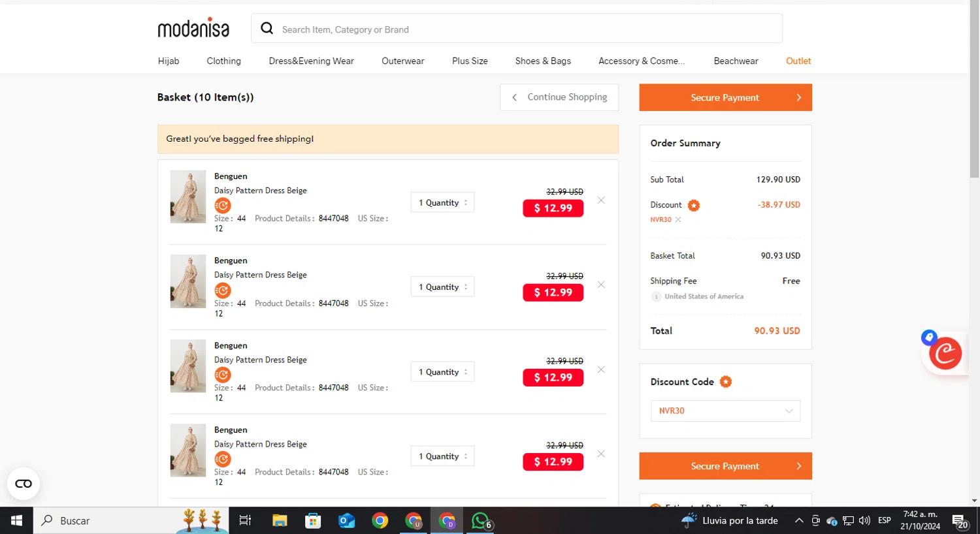
Task: Open File Explorer from the taskbar
Action: [x=280, y=520]
